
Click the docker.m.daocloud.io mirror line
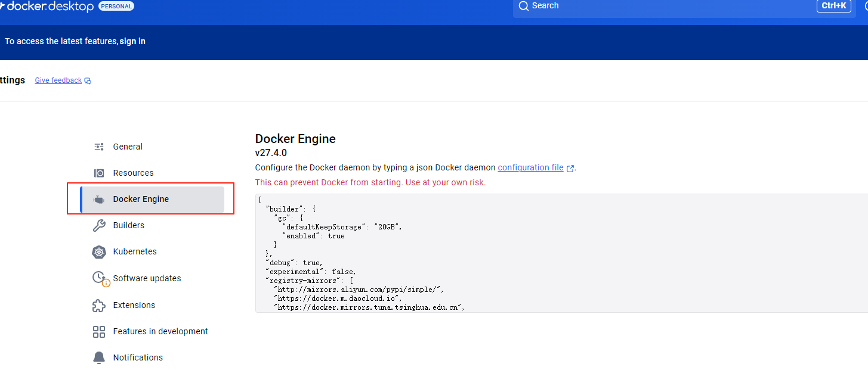coord(338,299)
